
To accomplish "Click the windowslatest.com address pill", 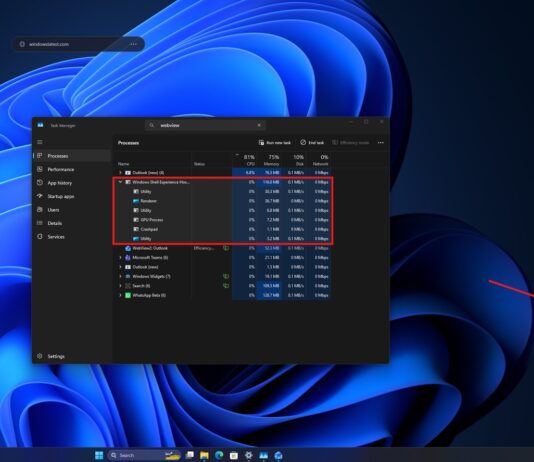I will click(x=78, y=44).
